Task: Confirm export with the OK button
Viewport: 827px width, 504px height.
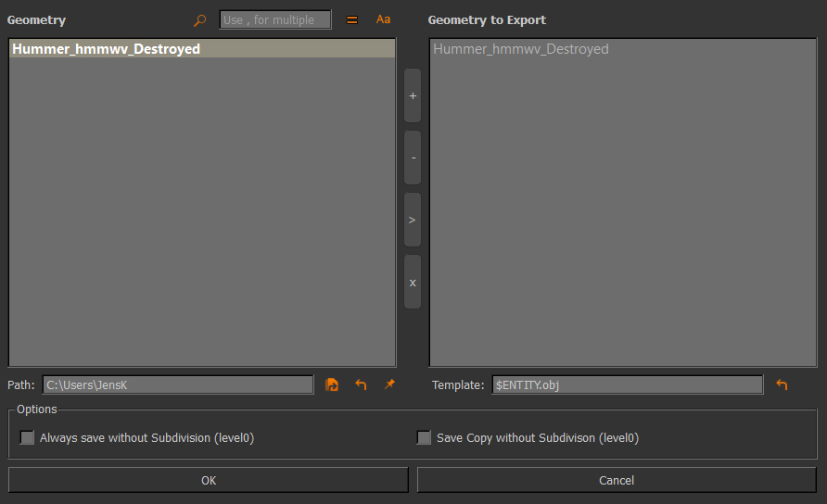Action: click(209, 480)
